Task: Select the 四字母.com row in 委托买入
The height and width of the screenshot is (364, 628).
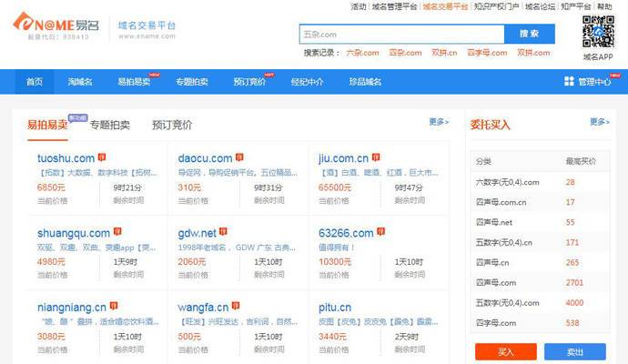Action: pyautogui.click(x=541, y=323)
